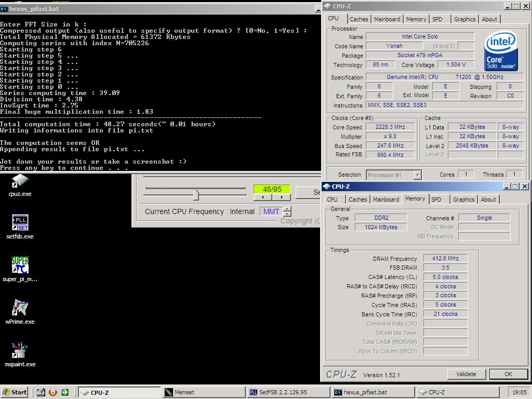This screenshot has height=399, width=532.
Task: Click the 48/95 green value display
Action: click(x=272, y=189)
